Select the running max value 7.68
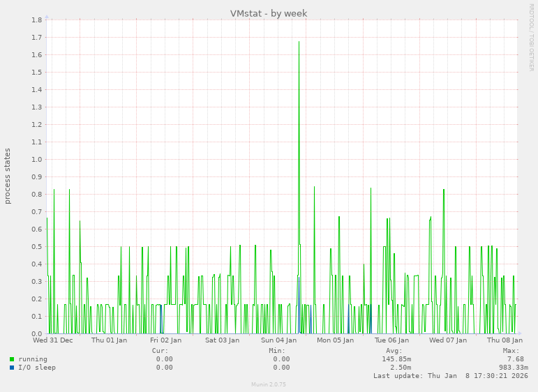The image size is (538, 392). coord(515,359)
